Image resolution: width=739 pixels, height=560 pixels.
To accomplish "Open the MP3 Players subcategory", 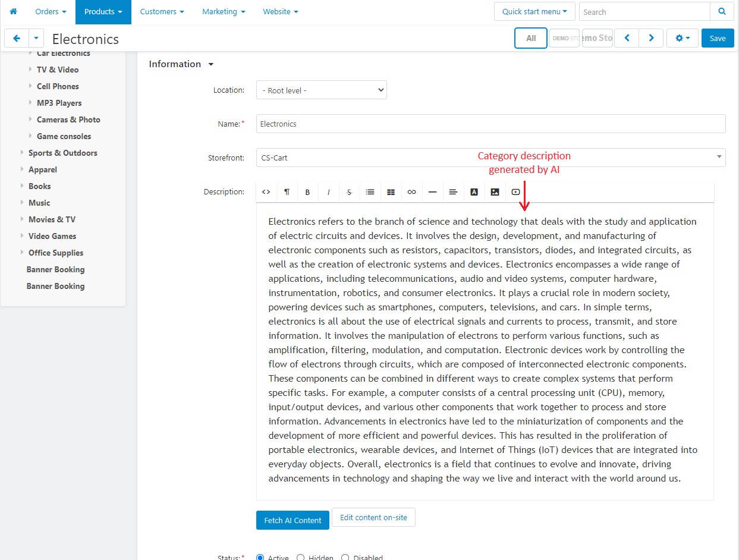I will tap(59, 103).
